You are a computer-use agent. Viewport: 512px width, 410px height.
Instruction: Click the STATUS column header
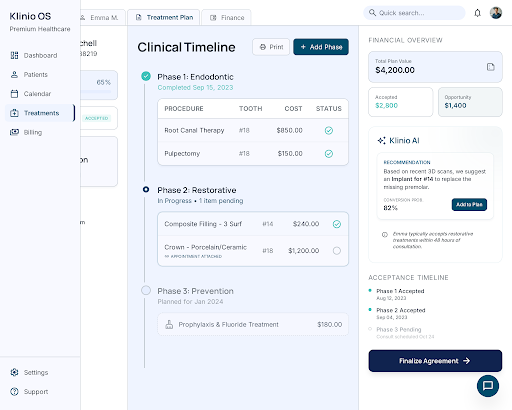pyautogui.click(x=329, y=109)
